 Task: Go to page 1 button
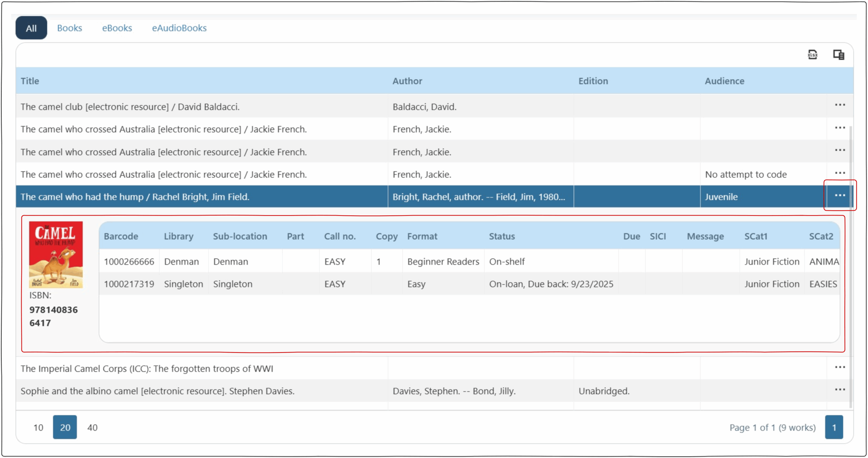tap(834, 427)
